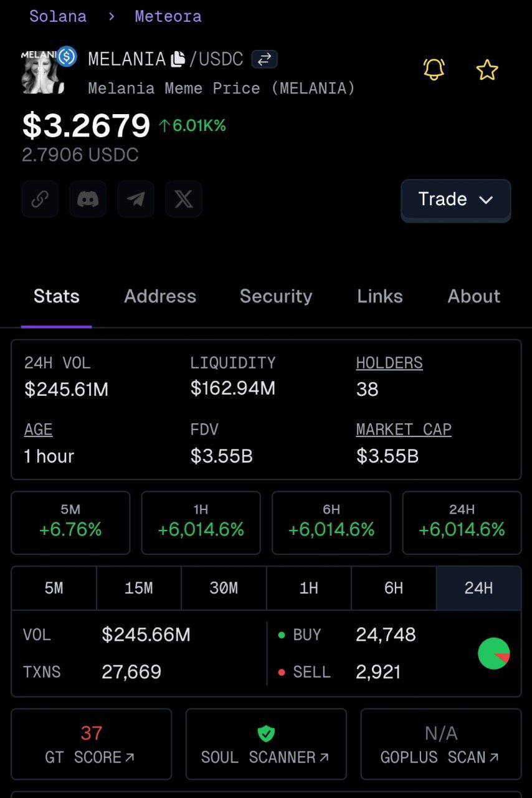Screen dimensions: 532x798
Task: Open the X (Twitter) profile icon
Action: (x=184, y=199)
